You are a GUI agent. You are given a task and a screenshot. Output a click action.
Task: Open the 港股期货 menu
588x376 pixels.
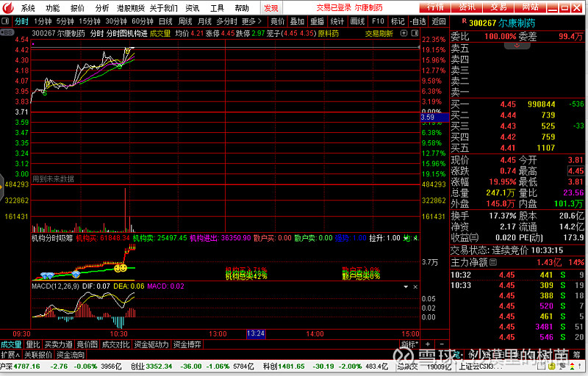click(131, 8)
